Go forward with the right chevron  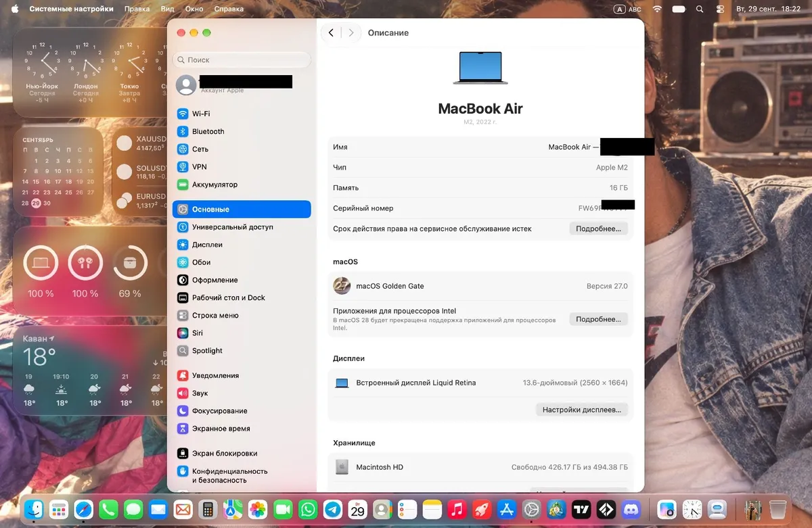(351, 32)
